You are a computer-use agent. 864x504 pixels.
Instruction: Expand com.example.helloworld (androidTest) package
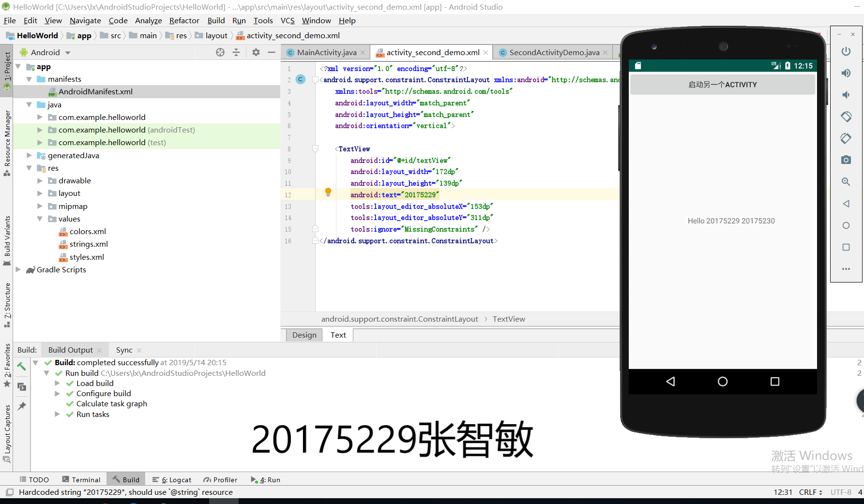[x=40, y=130]
